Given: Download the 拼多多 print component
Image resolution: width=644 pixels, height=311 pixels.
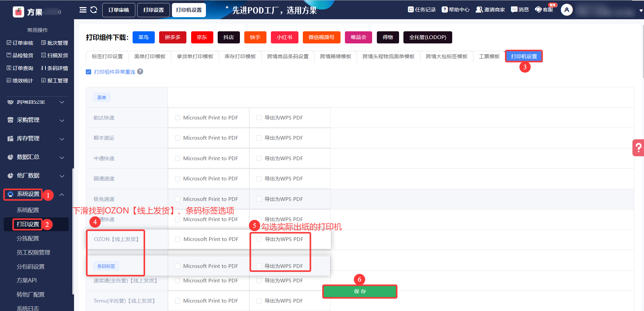Looking at the screenshot, I should click(x=173, y=37).
